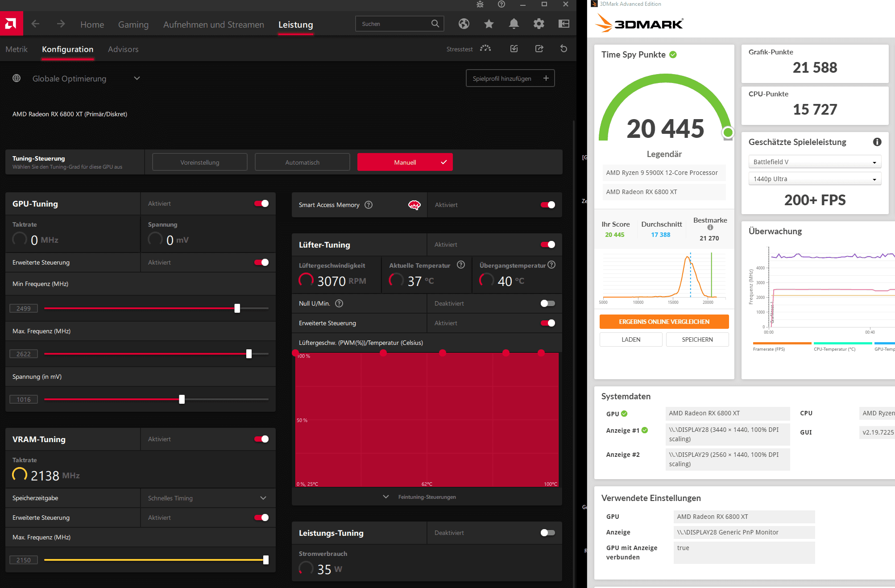Open Speicherzeitgabe Schnelles Timing dropdown
Image resolution: width=895 pixels, height=588 pixels.
click(263, 498)
